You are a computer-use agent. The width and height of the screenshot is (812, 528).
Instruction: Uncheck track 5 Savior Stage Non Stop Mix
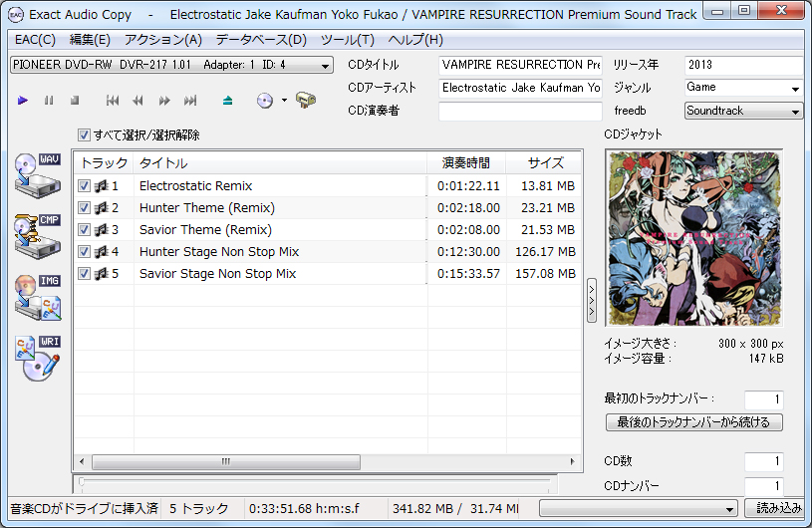coord(84,273)
